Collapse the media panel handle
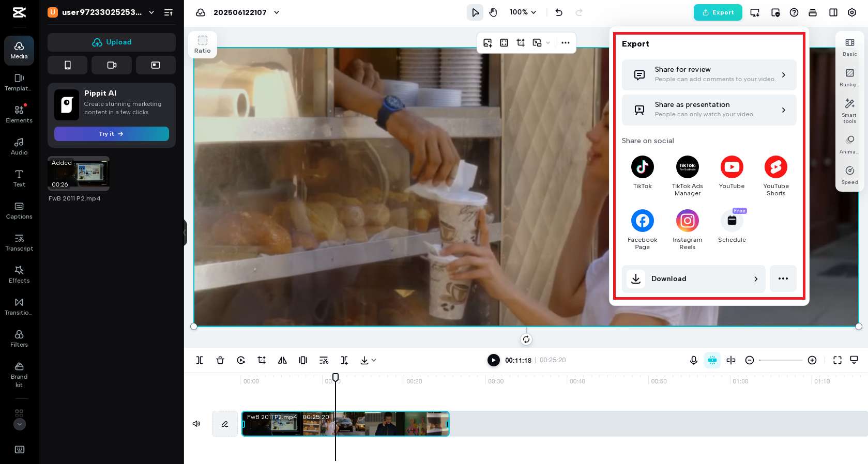The width and height of the screenshot is (868, 464). [185, 233]
